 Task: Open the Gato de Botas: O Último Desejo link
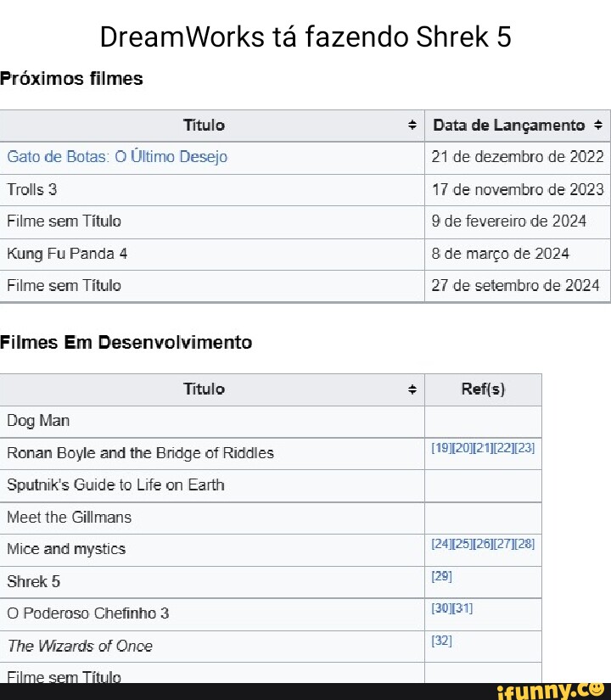coord(117,157)
